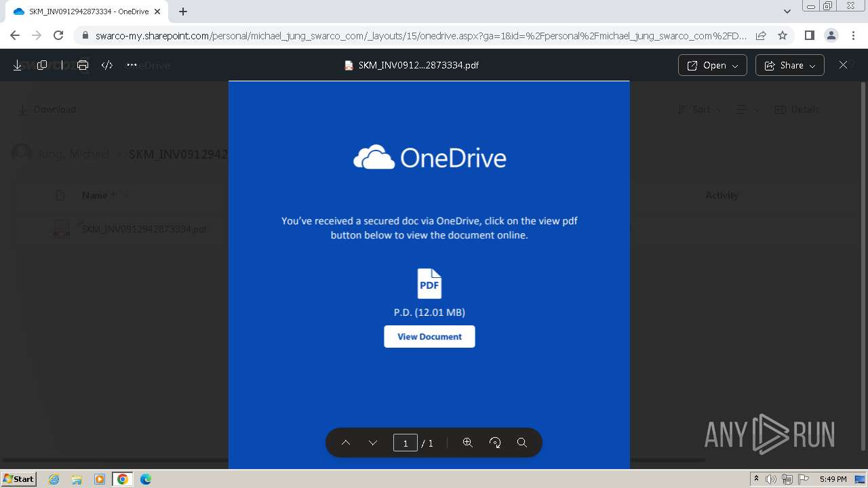Open the more options ellipsis in viewer toolbar
The image size is (868, 488).
coord(132,65)
